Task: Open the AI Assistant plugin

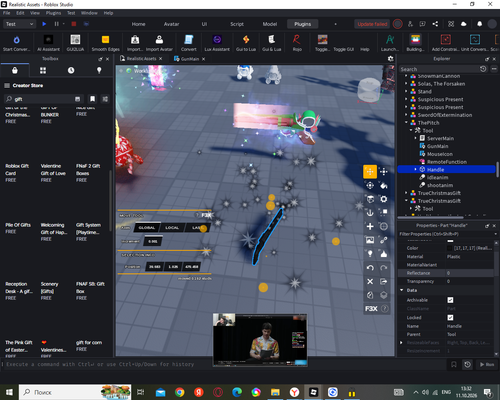Action: point(48,43)
